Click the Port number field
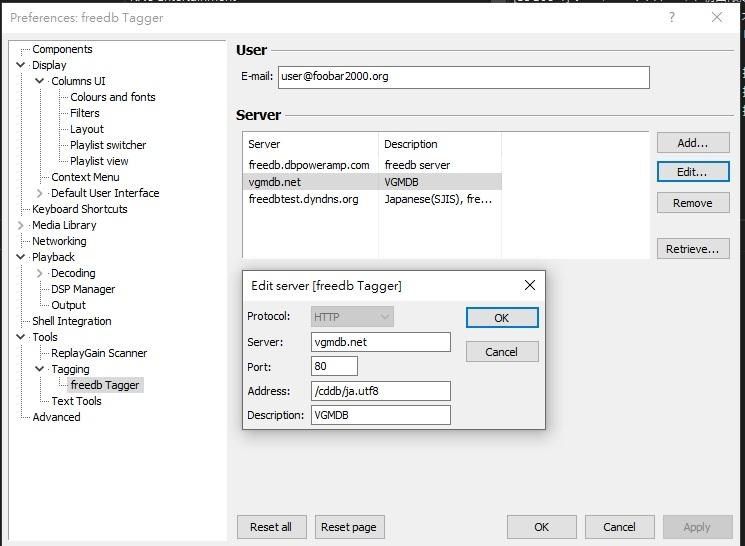745x546 pixels. (x=334, y=366)
